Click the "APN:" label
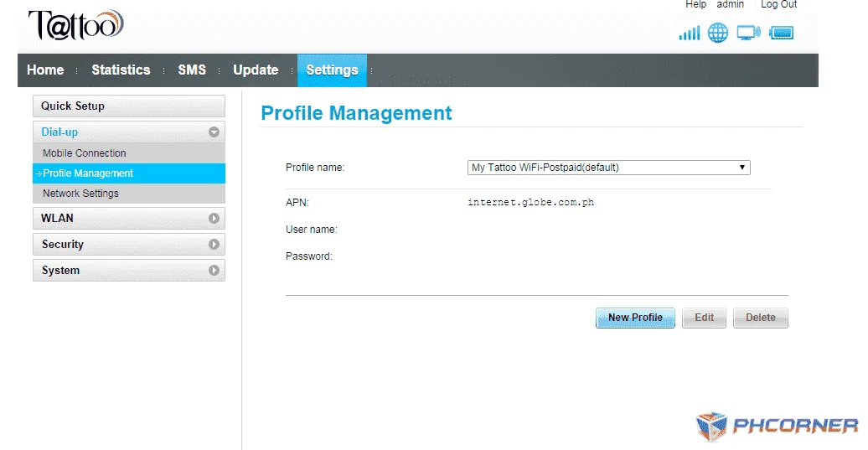The image size is (868, 450). (297, 203)
